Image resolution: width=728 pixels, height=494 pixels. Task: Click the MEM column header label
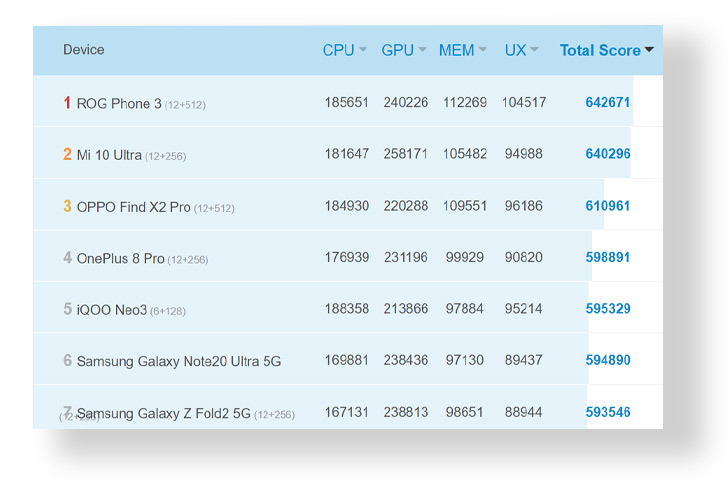(x=456, y=50)
